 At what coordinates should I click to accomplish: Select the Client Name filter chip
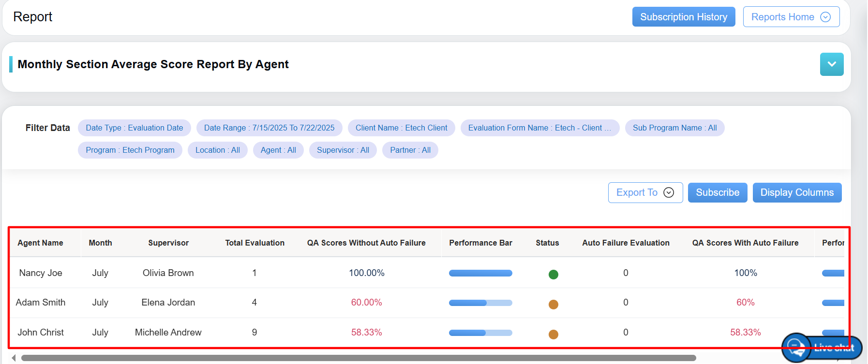click(401, 128)
